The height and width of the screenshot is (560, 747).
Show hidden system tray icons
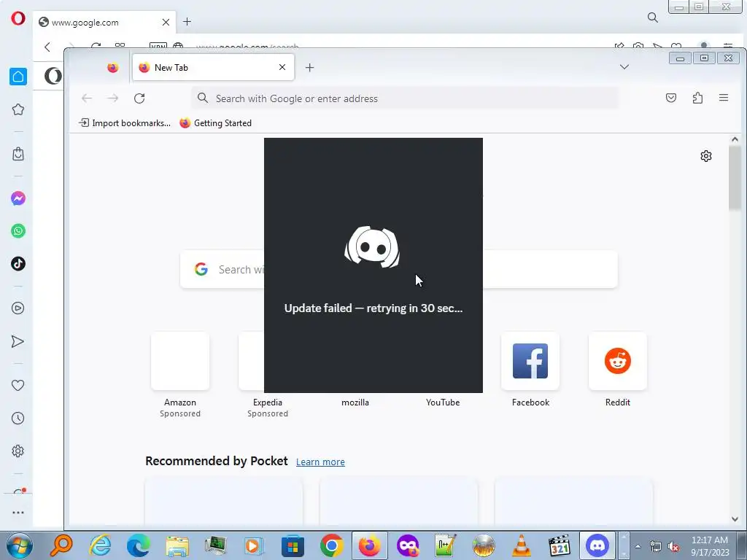click(x=638, y=546)
